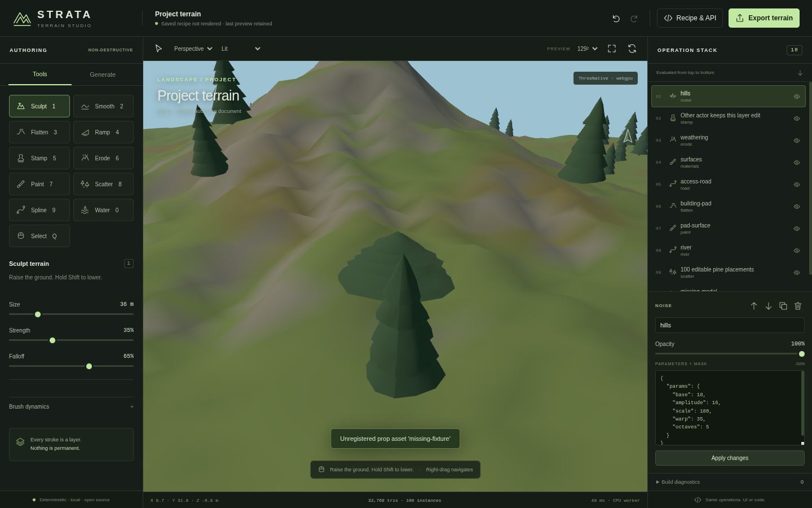The height and width of the screenshot is (508, 812).
Task: Select the weathering erode layer
Action: [729, 141]
